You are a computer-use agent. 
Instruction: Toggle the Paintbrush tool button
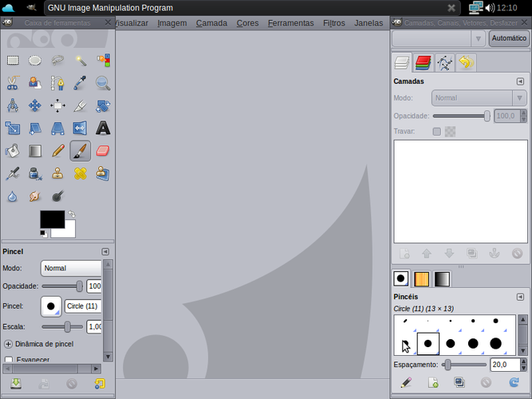(81, 151)
